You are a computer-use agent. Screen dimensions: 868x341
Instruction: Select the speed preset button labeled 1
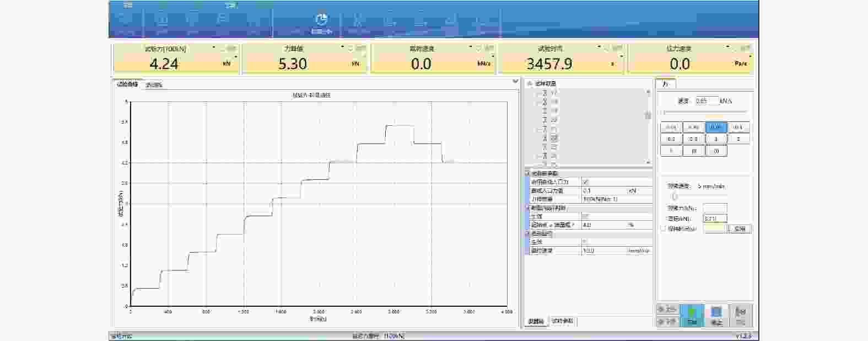tap(716, 139)
